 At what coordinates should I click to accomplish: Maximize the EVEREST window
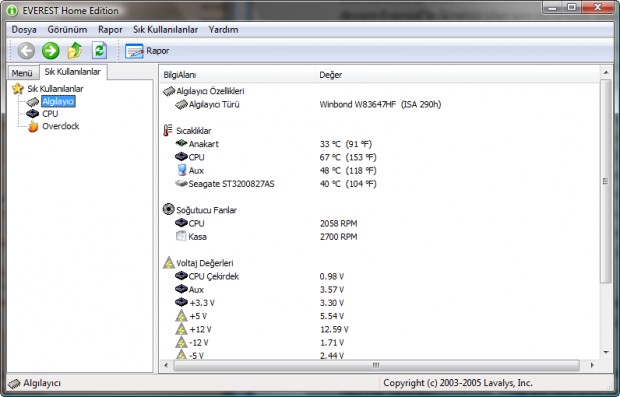(572, 7)
